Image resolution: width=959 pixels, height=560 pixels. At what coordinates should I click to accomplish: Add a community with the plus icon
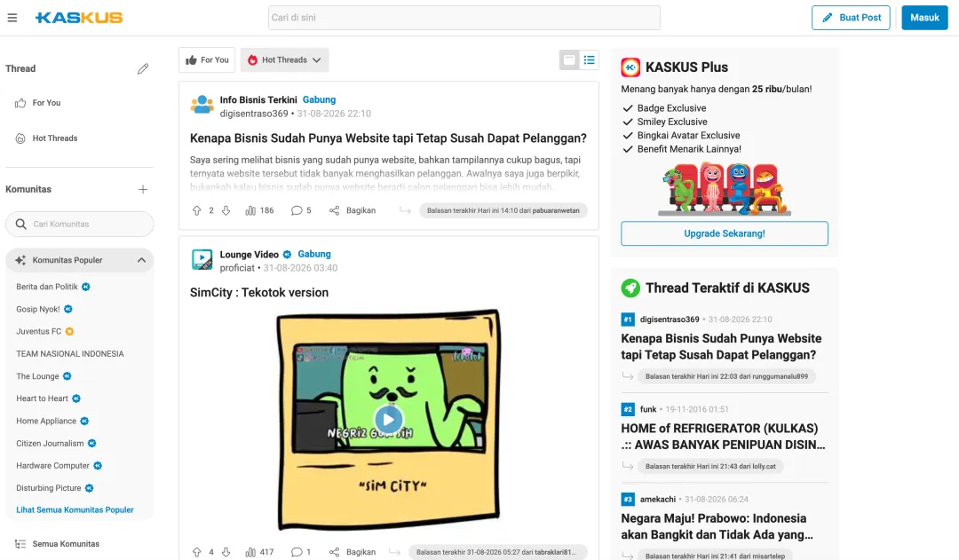[x=142, y=190]
